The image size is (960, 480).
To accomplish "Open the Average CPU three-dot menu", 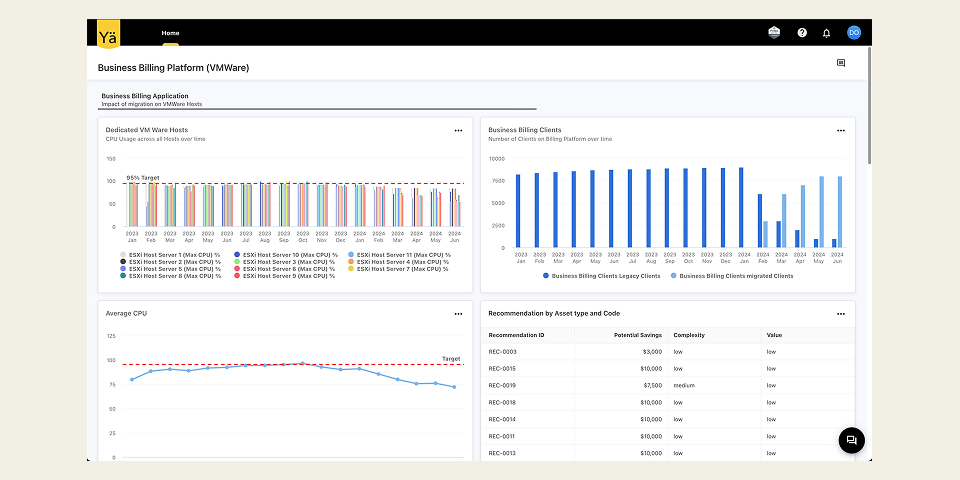I will point(458,314).
